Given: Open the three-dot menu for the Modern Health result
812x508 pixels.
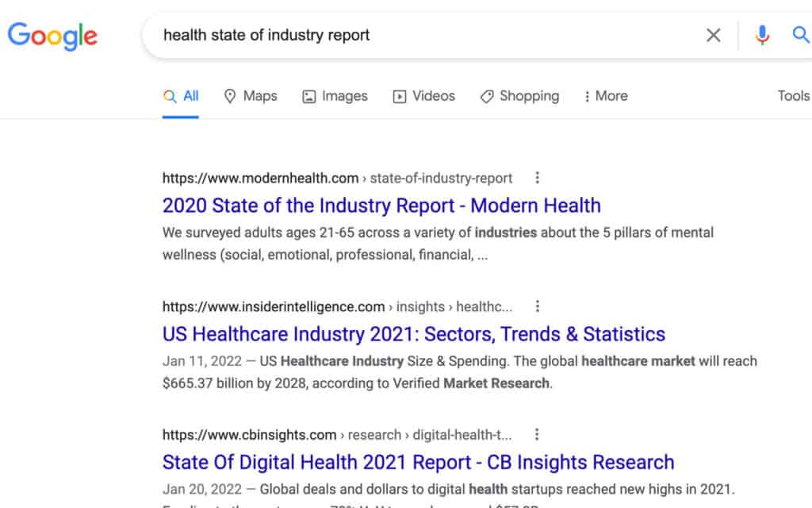Looking at the screenshot, I should [538, 178].
